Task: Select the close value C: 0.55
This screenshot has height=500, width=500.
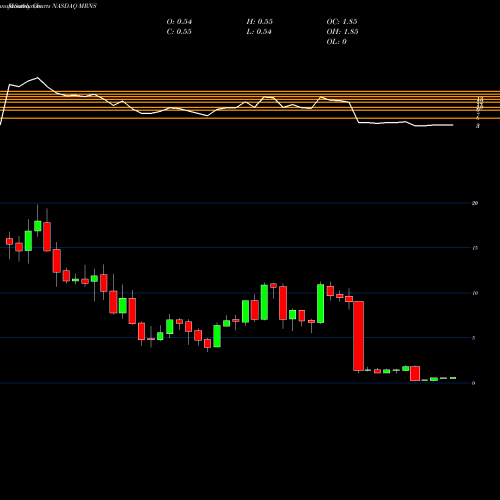Action: [x=179, y=32]
